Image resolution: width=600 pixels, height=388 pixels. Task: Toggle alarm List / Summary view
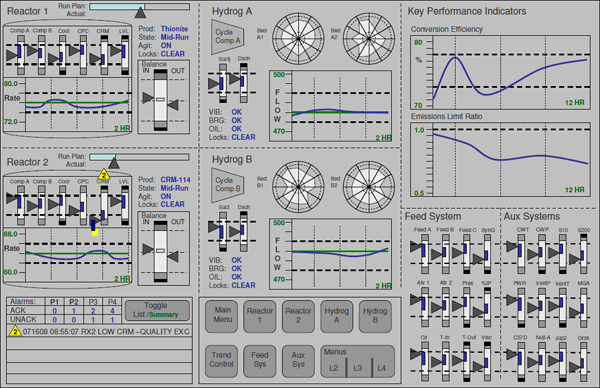(x=157, y=310)
